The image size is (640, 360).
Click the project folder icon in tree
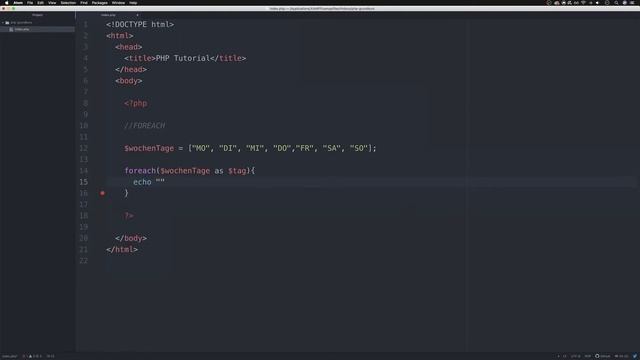coord(7,23)
